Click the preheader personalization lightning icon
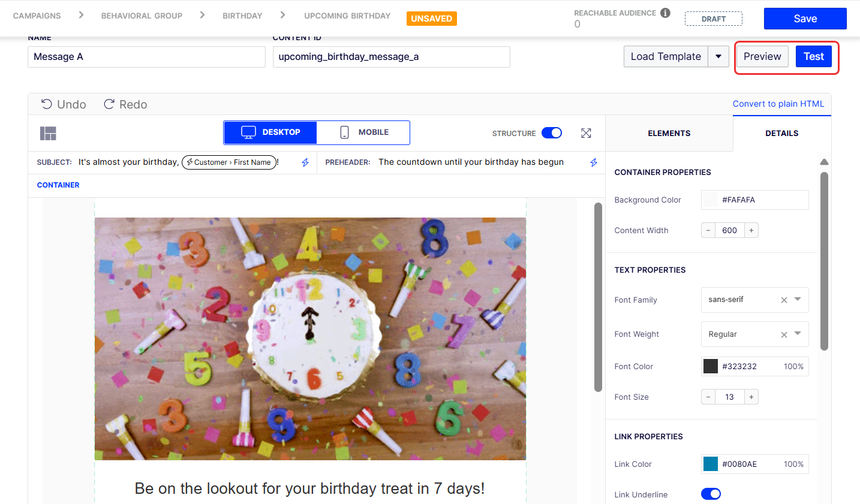This screenshot has width=860, height=504. tap(594, 162)
